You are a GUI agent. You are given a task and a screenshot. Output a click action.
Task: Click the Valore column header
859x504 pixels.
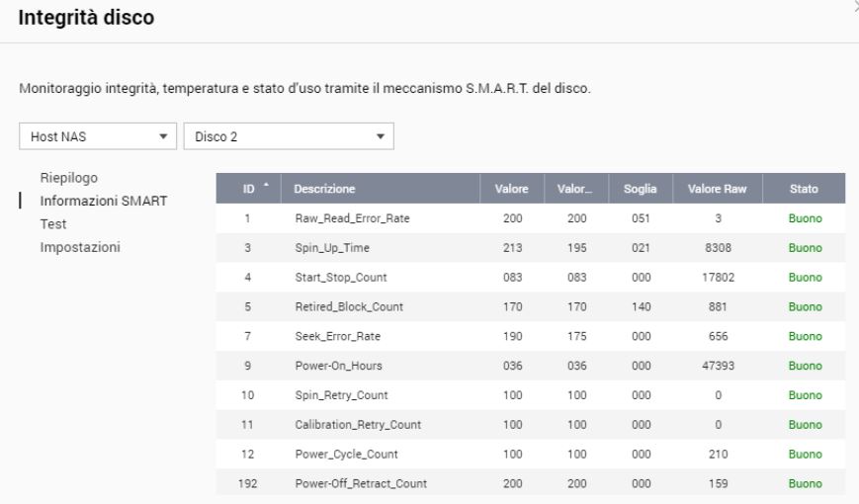pos(512,189)
